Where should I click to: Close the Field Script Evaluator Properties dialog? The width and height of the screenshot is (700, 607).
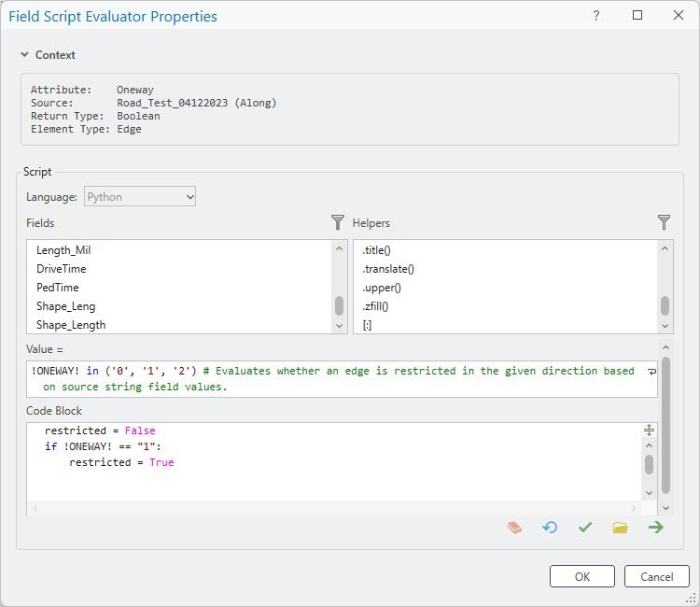pos(679,16)
